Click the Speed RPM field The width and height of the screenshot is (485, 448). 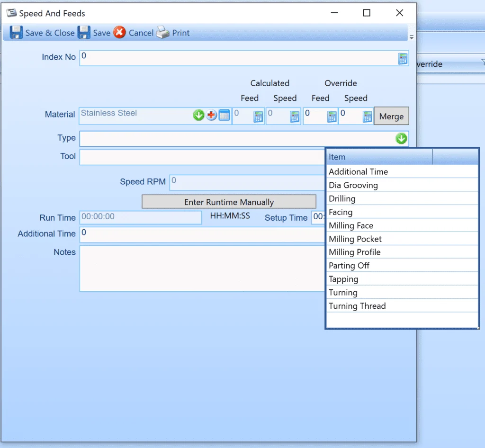(x=247, y=182)
